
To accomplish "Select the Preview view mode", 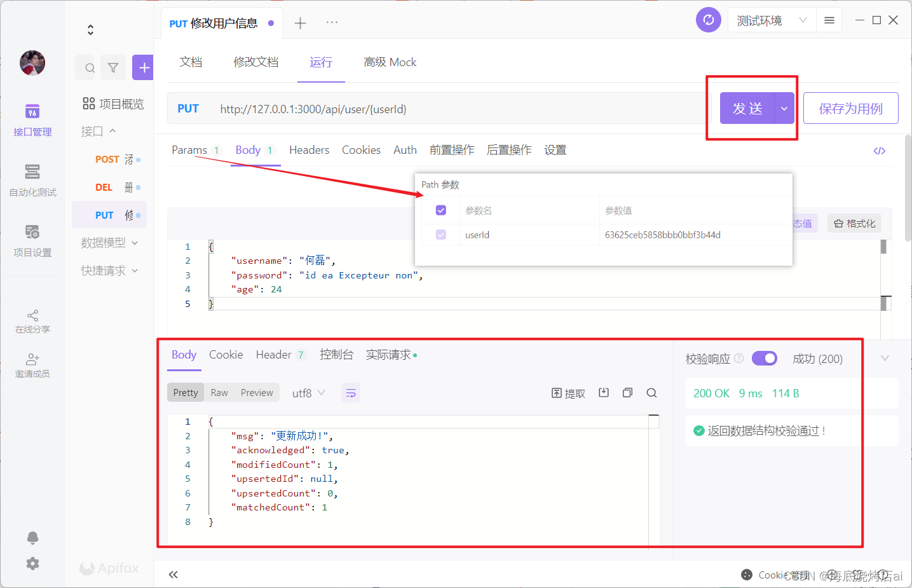I will coord(257,393).
